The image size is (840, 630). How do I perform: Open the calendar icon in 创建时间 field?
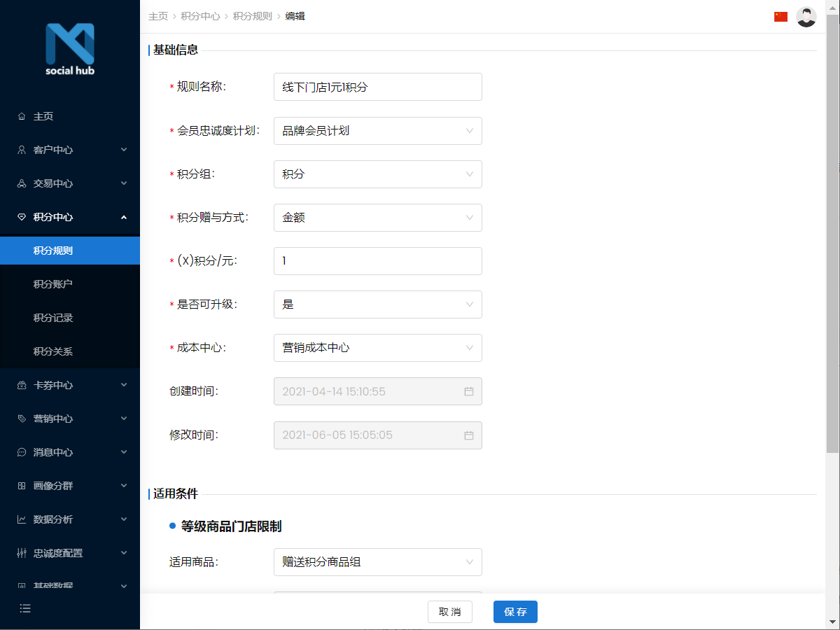(x=469, y=391)
